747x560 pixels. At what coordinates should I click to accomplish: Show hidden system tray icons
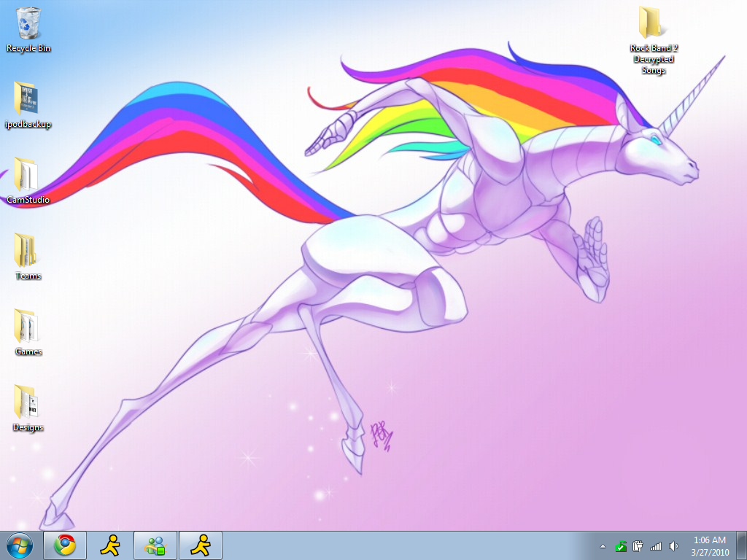coord(603,546)
